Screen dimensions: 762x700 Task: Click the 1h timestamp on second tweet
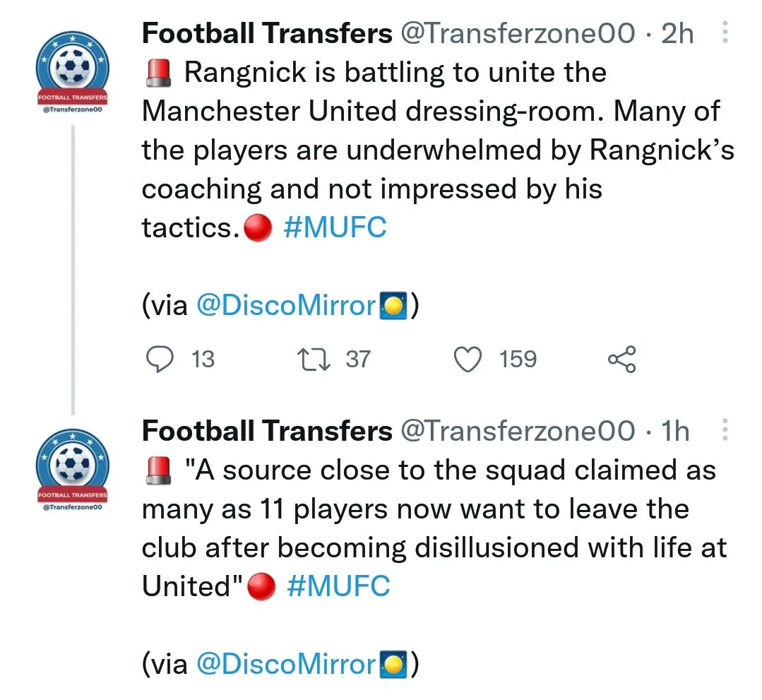(675, 431)
